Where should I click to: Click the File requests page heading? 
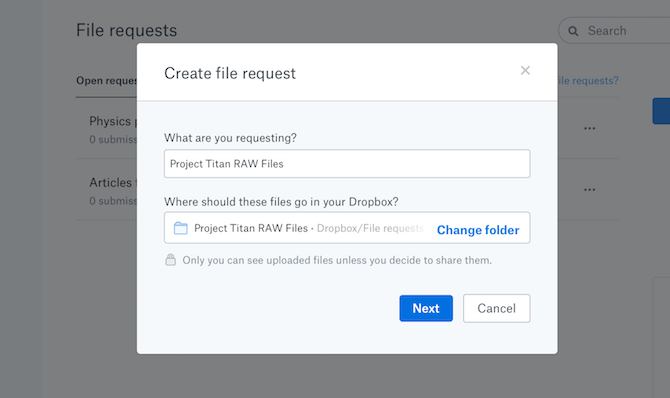(x=126, y=30)
